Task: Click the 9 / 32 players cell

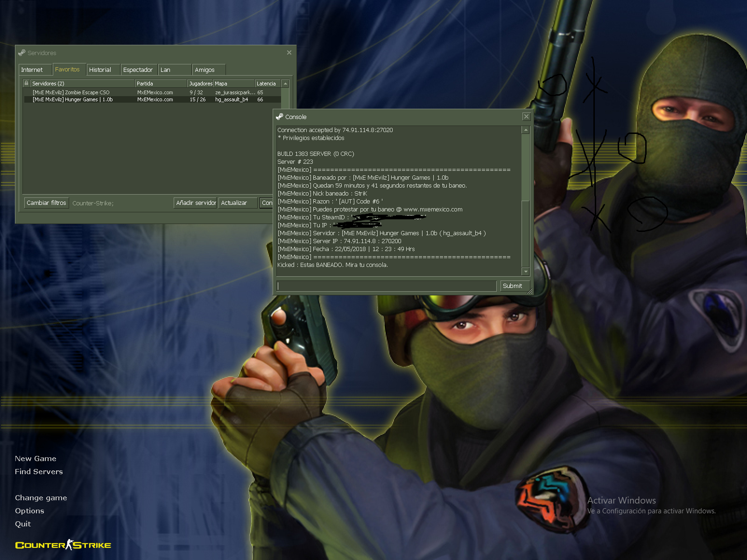Action: (x=196, y=92)
